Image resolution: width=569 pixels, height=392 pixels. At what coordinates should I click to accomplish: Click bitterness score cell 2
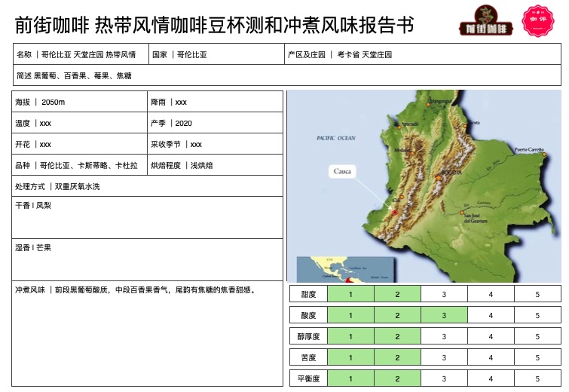pyautogui.click(x=397, y=357)
